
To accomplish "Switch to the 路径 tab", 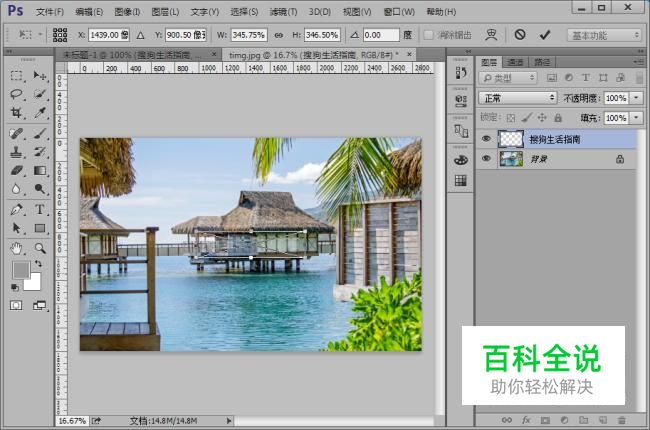I will (542, 62).
